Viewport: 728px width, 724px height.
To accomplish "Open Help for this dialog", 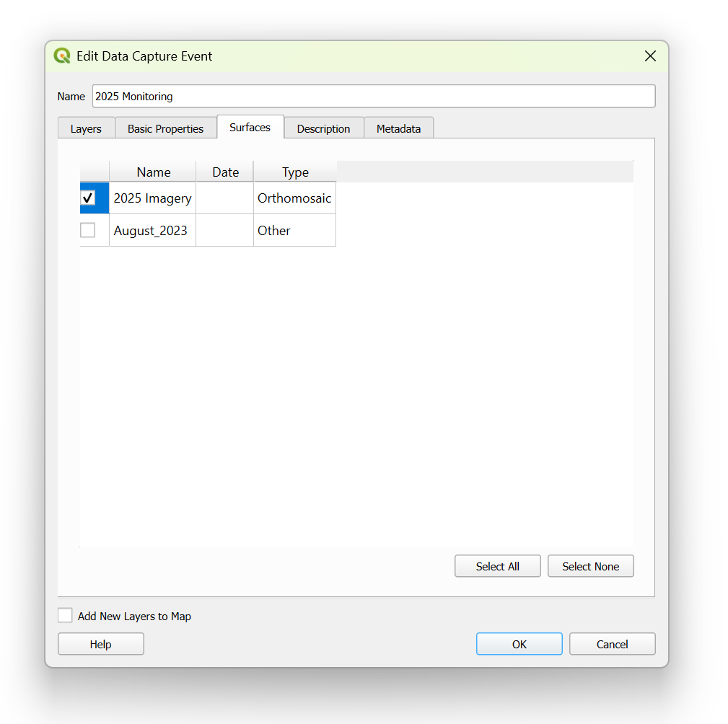I will coord(100,644).
